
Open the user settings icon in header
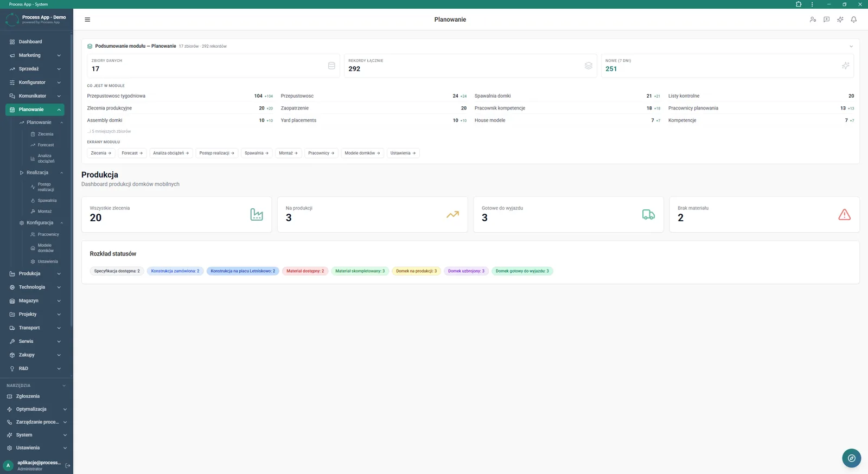(x=813, y=20)
